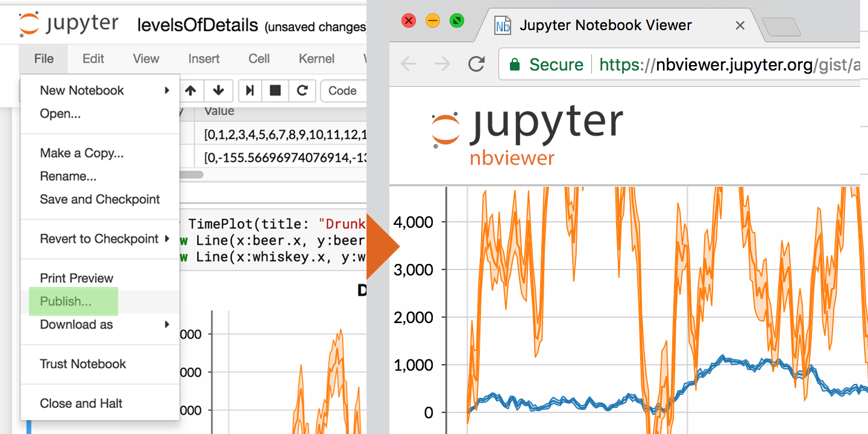868x434 pixels.
Task: Click the browser back arrow
Action: (x=409, y=64)
